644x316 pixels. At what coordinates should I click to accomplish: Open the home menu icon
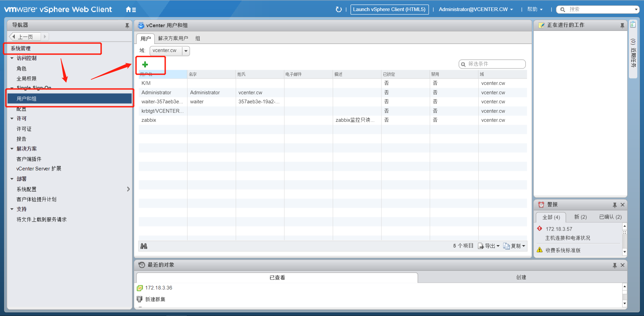pos(131,10)
